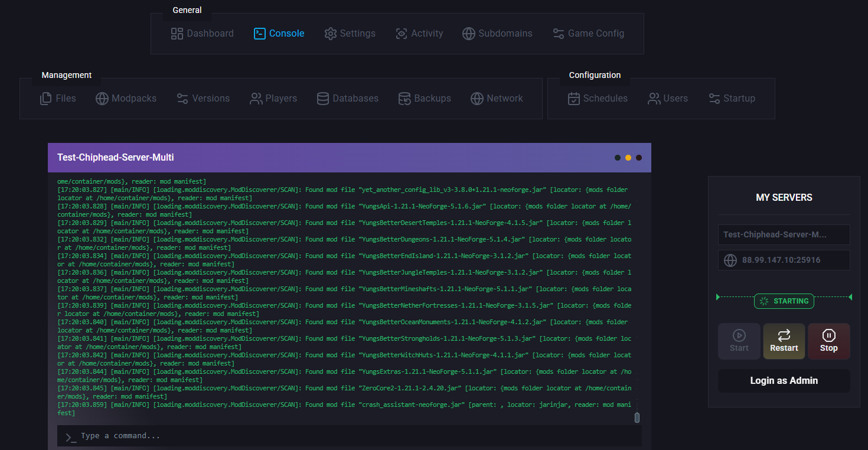Stop the server
This screenshot has height=450, width=868.
click(x=828, y=341)
